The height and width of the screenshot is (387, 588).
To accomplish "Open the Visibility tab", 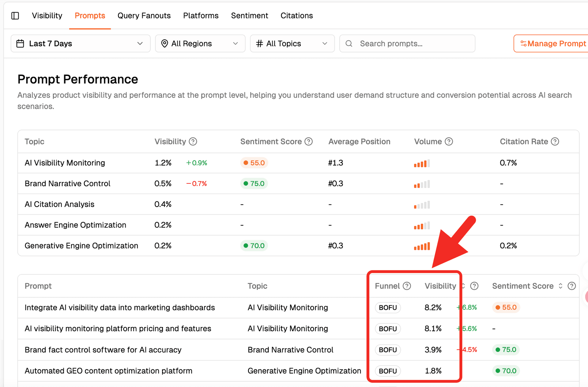I will coord(47,16).
